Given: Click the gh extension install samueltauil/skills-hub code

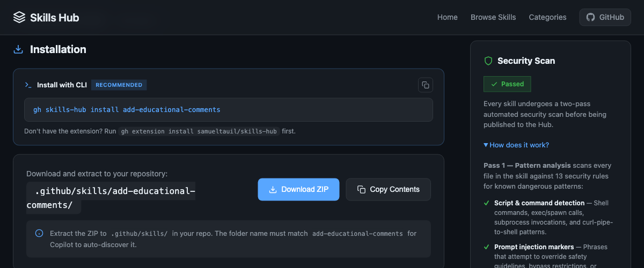Looking at the screenshot, I should (x=199, y=131).
